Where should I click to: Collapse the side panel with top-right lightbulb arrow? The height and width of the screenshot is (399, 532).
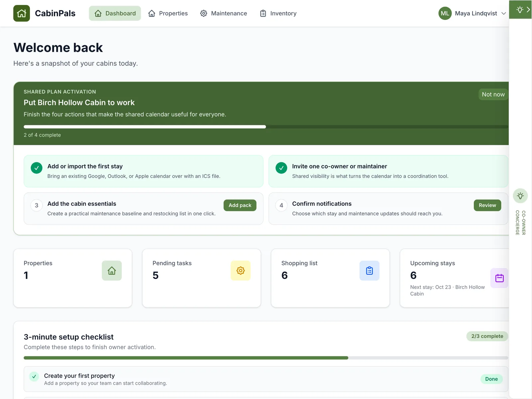point(521,10)
